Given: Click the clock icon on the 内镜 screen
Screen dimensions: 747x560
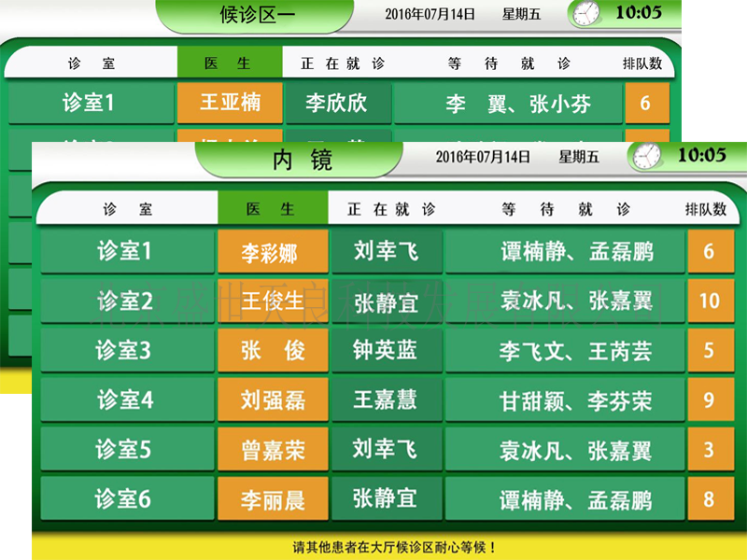Looking at the screenshot, I should [x=644, y=158].
